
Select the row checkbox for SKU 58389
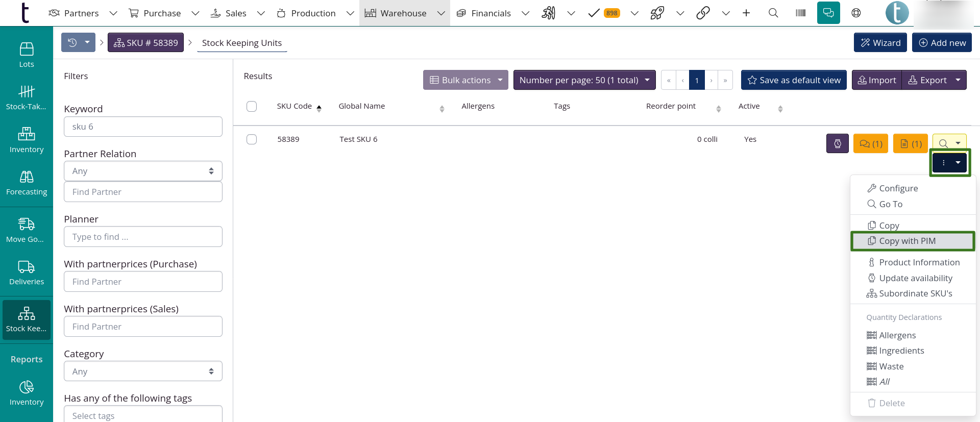[252, 139]
